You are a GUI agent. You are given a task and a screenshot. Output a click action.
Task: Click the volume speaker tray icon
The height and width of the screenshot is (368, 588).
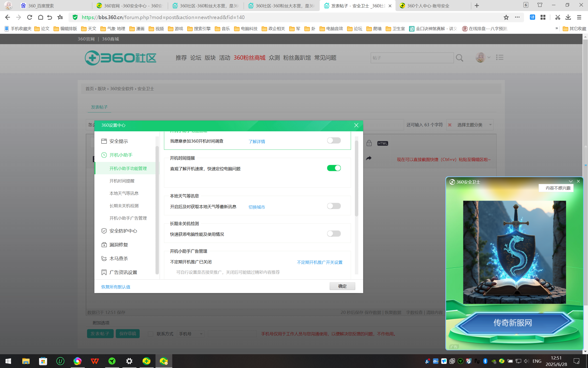[x=526, y=361]
